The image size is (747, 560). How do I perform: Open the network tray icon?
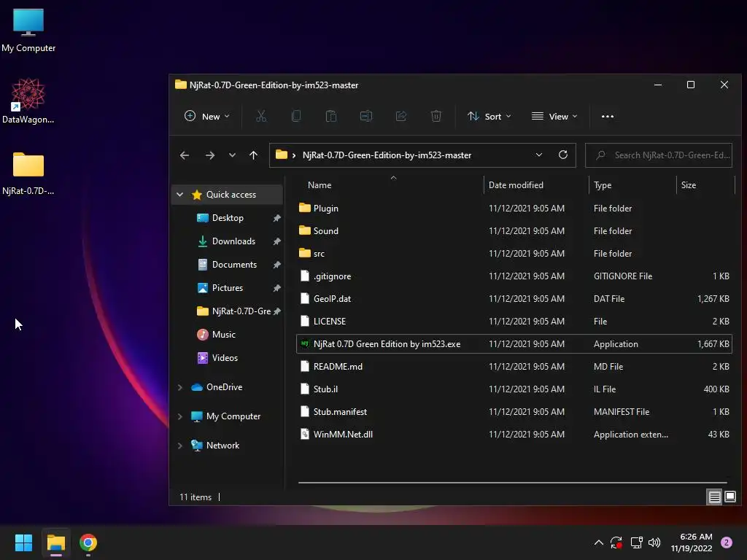click(x=636, y=542)
